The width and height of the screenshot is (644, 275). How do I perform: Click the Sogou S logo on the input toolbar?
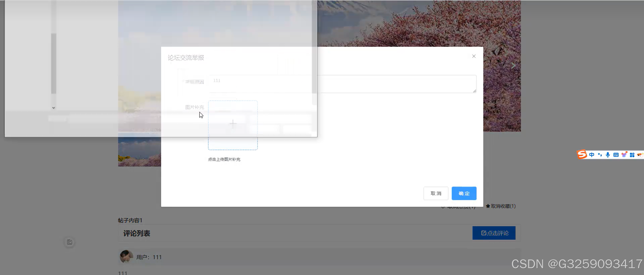coord(582,154)
